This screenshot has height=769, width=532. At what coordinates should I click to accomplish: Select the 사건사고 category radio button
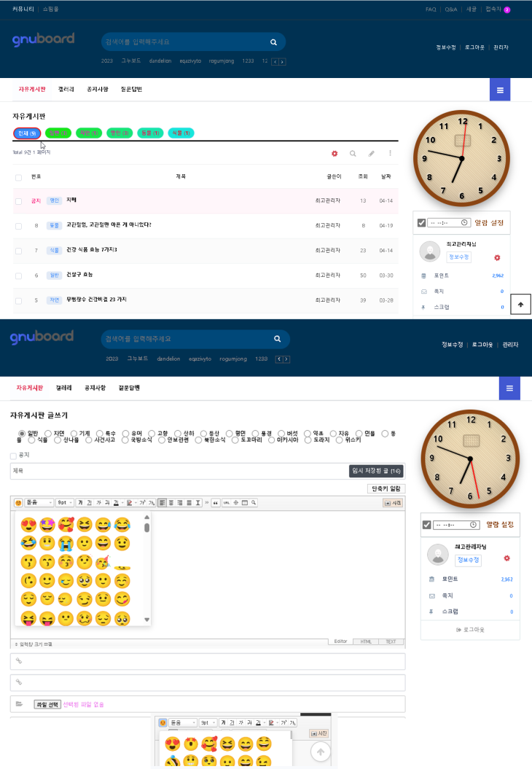[x=88, y=440]
